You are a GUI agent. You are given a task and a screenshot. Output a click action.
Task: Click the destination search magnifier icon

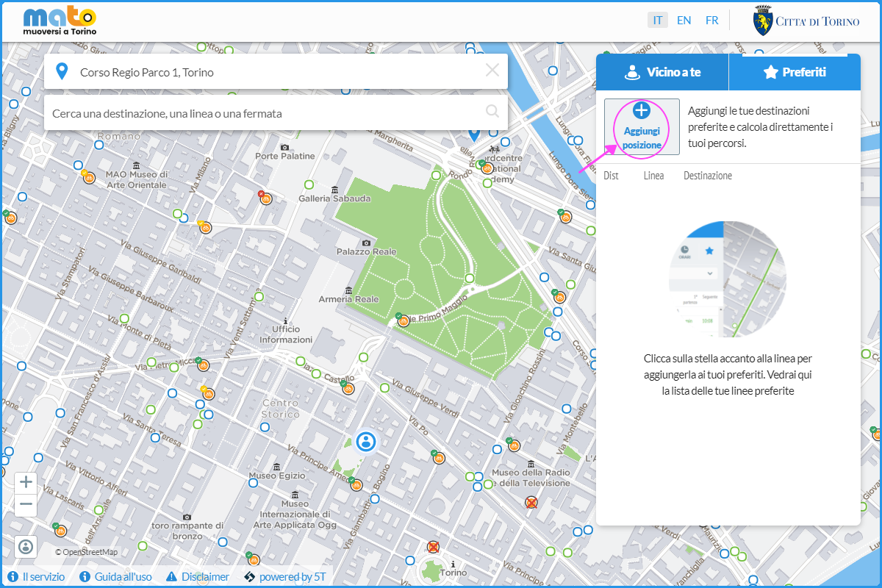(x=492, y=112)
